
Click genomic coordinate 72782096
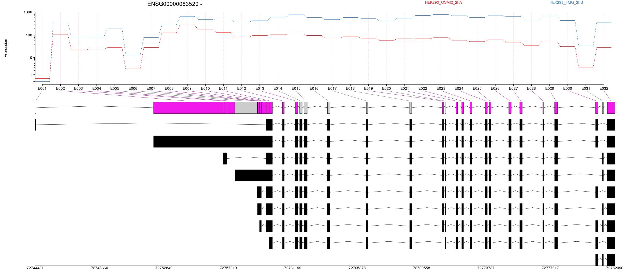[615, 268]
